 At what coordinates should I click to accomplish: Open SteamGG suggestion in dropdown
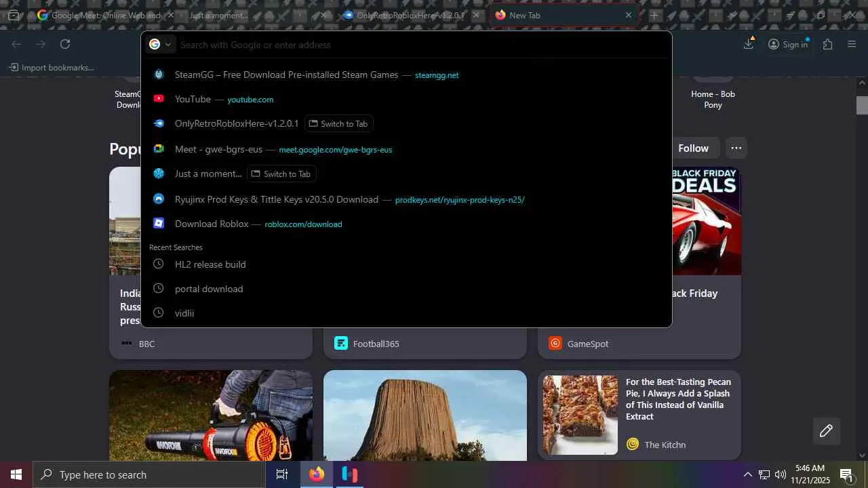tap(406, 75)
